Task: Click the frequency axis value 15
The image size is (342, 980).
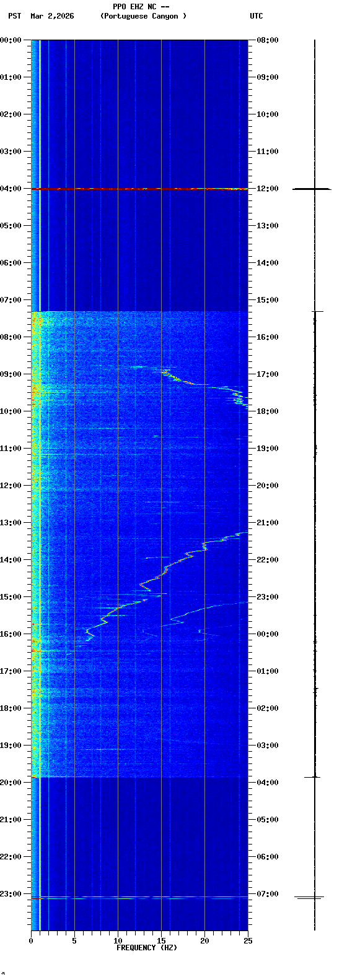Action: pos(161,941)
